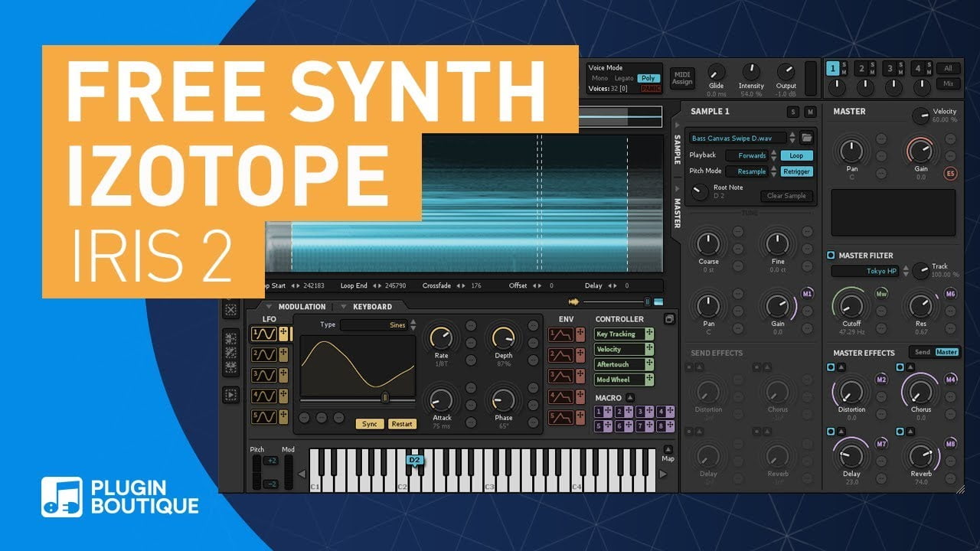Image resolution: width=980 pixels, height=551 pixels.
Task: Click the pop-out window icon beside Controller
Action: pyautogui.click(x=668, y=319)
